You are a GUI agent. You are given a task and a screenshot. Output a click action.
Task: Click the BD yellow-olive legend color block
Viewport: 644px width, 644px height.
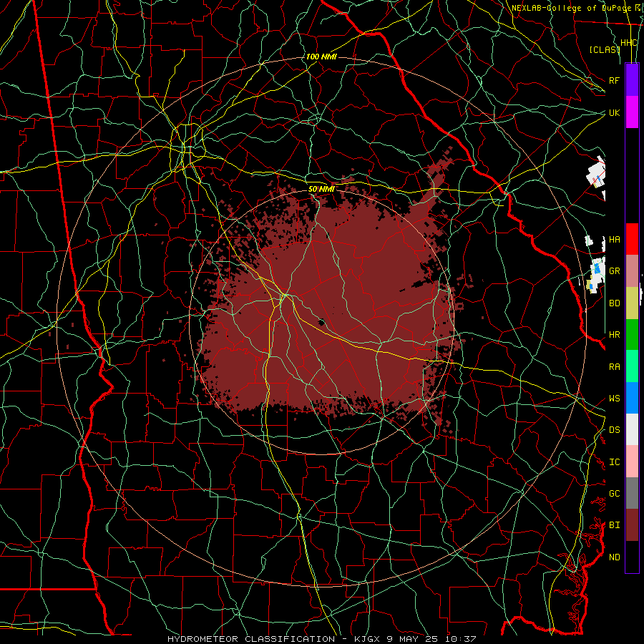[632, 303]
